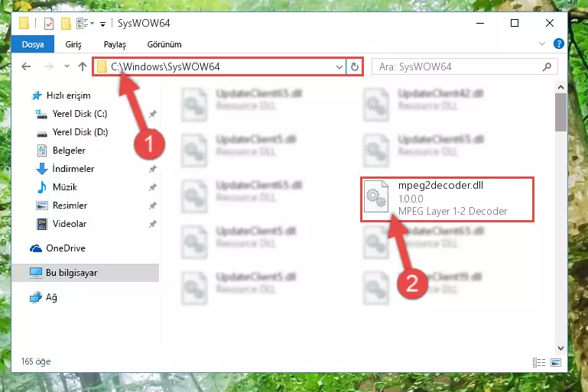Expand the Customize Quick Access Toolbar arrow
588x392 pixels.
click(x=102, y=24)
